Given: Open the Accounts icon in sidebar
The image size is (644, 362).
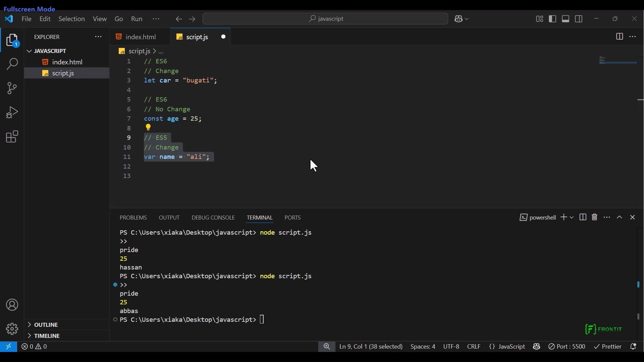Looking at the screenshot, I should (x=12, y=305).
